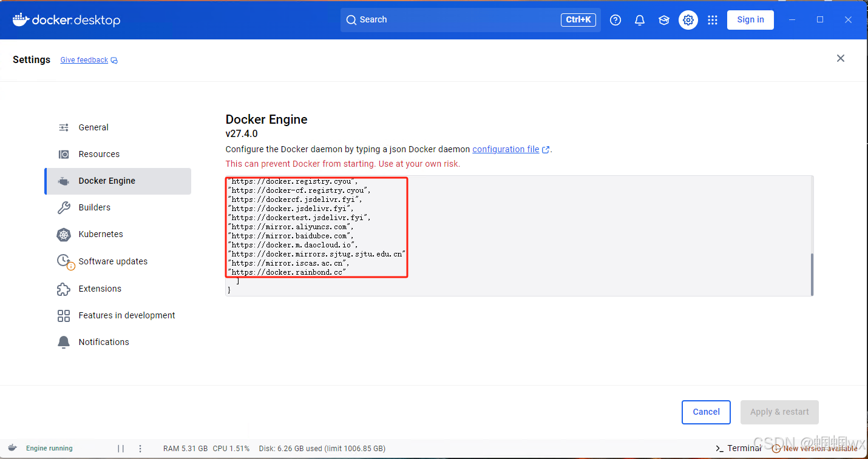Click the v27.4.0 version text

click(242, 134)
